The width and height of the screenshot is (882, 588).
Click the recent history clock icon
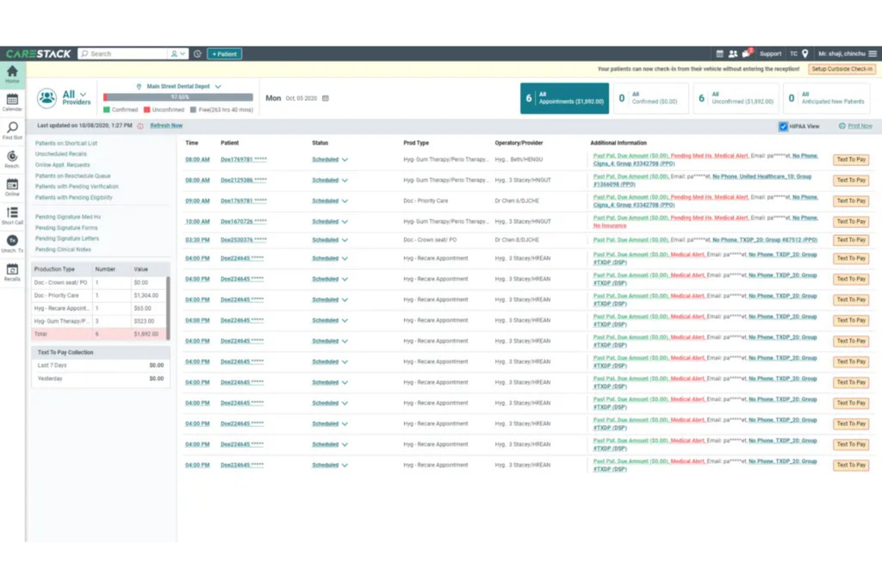tap(197, 54)
